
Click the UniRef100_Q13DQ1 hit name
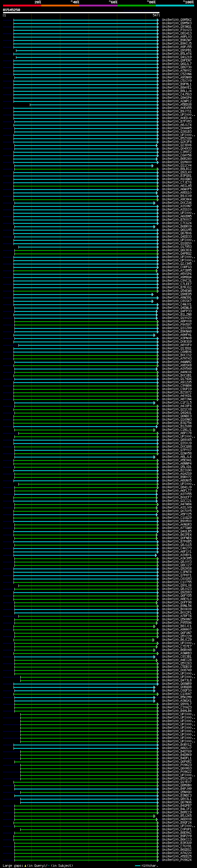tap(177, 349)
